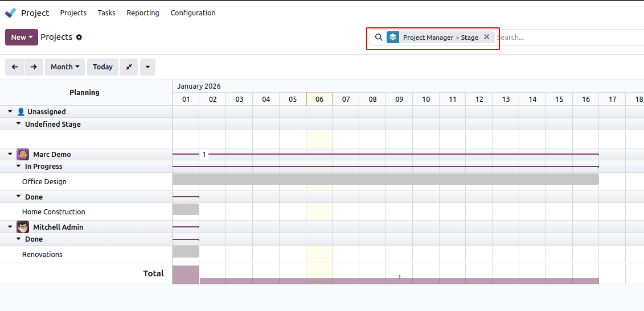Viewport: 644px width, 311px height.
Task: Collapse the In Progress subgroup
Action: pos(18,167)
